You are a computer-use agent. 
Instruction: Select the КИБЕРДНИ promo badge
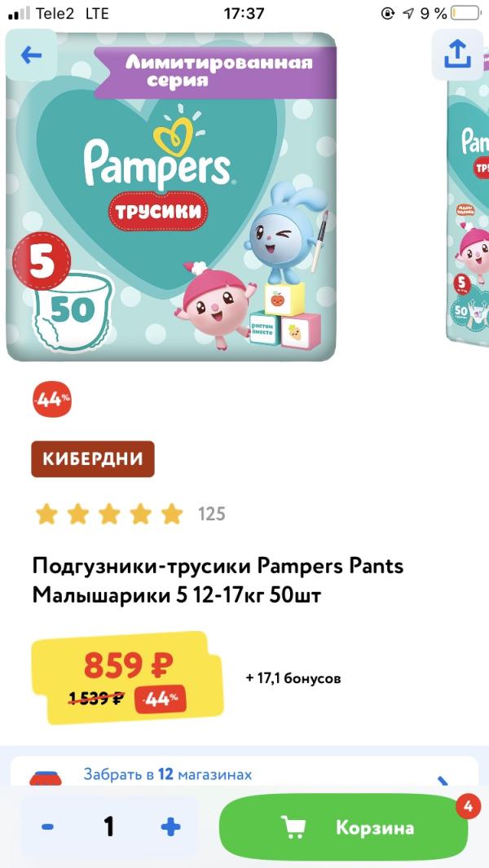click(x=92, y=459)
